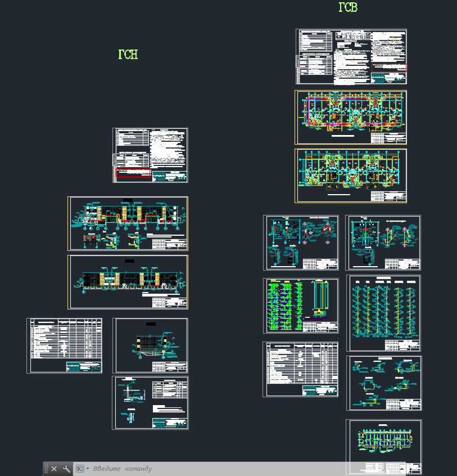Expand command history with up arrow

(402, 469)
